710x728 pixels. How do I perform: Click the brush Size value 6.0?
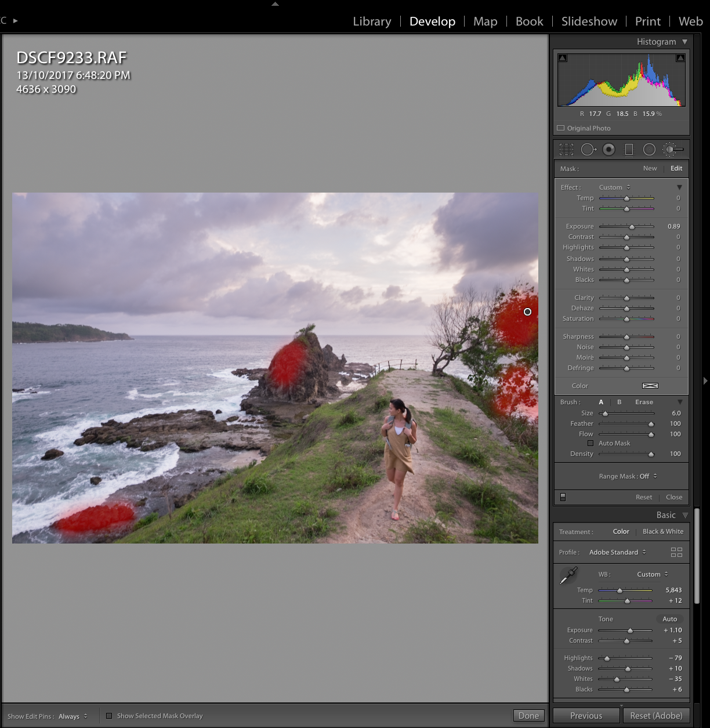pos(676,413)
